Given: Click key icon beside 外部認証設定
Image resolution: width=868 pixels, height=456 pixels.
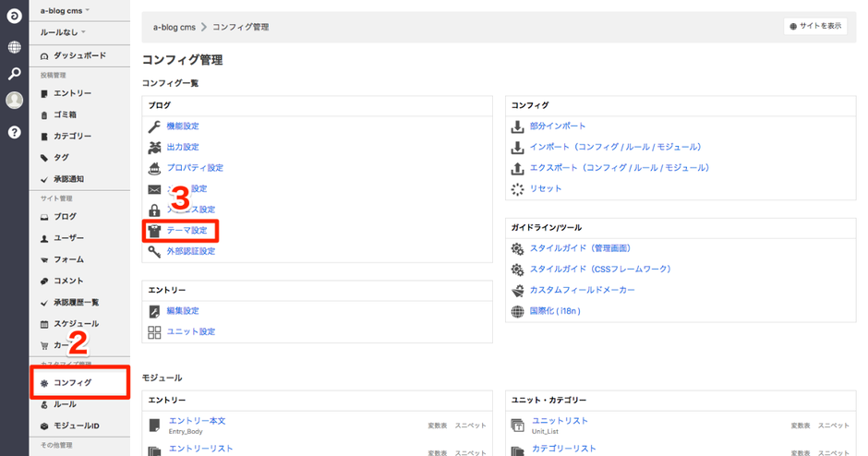Looking at the screenshot, I should pos(154,252).
